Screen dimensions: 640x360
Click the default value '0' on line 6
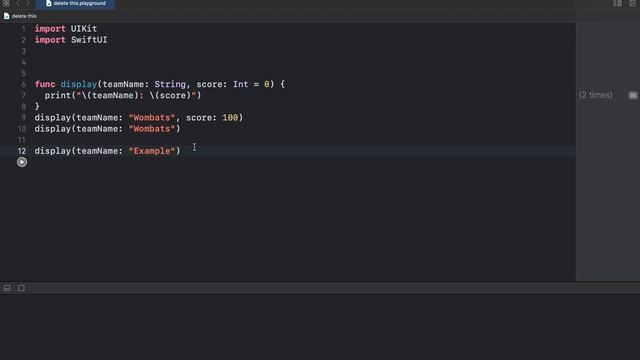[267, 84]
